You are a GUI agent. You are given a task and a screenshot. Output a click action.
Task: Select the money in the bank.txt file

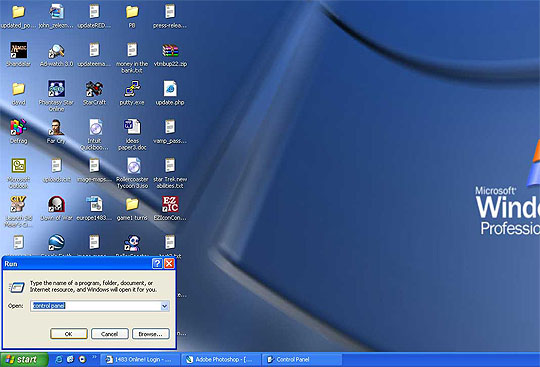coord(132,51)
